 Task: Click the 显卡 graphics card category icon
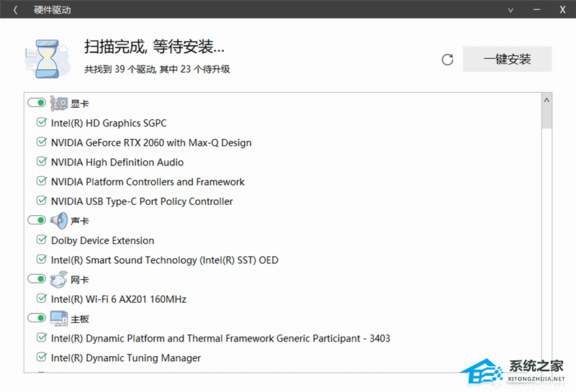(59, 104)
